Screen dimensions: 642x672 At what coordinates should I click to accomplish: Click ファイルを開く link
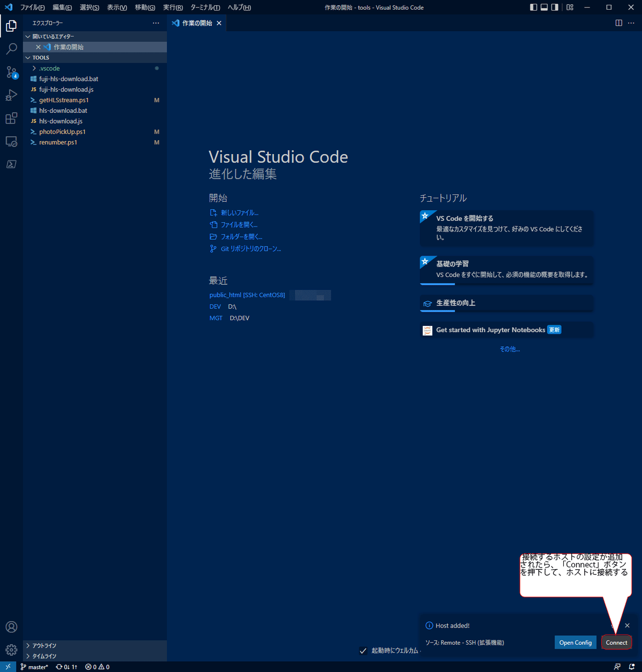pyautogui.click(x=239, y=225)
